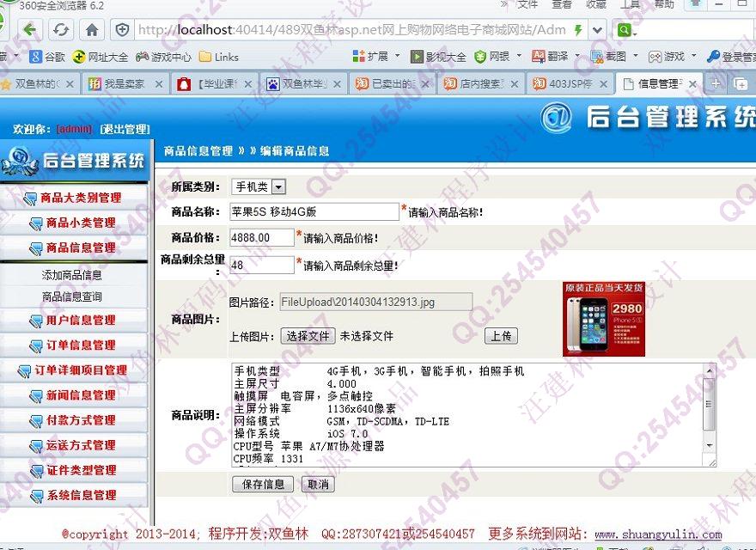Click the description scrollbar down arrow
Viewport: 756px width, 550px height.
(710, 445)
